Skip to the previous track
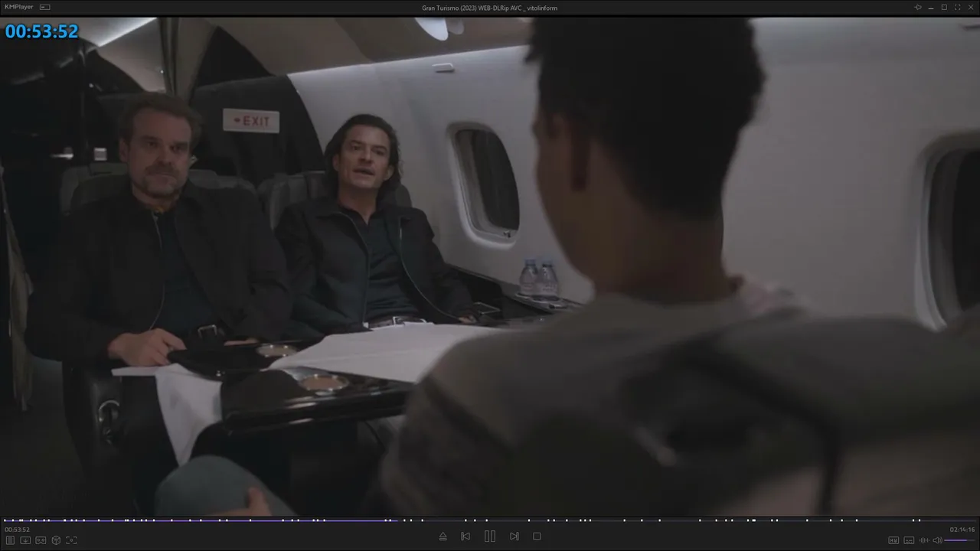The image size is (980, 551). pos(465,536)
